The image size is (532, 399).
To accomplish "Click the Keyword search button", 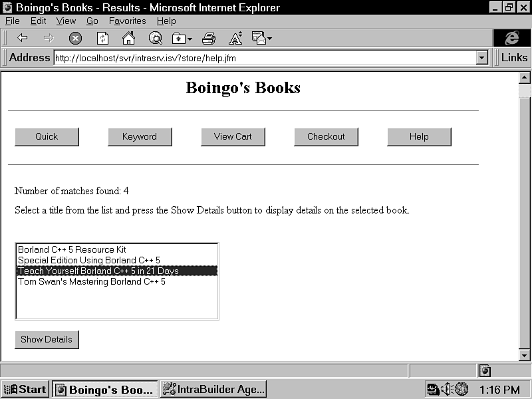I will [140, 137].
